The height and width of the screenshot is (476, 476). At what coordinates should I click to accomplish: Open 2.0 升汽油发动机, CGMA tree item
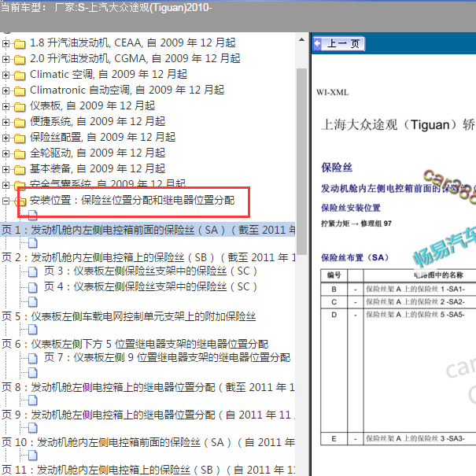(135, 58)
